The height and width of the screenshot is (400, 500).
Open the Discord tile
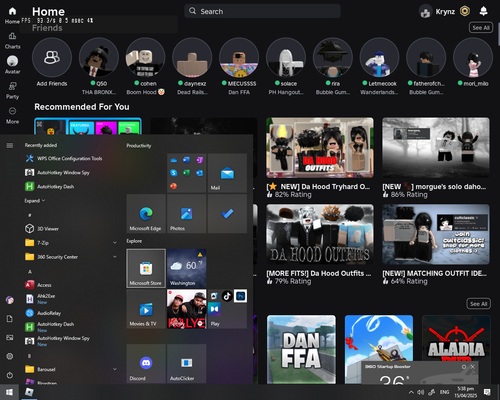click(146, 364)
